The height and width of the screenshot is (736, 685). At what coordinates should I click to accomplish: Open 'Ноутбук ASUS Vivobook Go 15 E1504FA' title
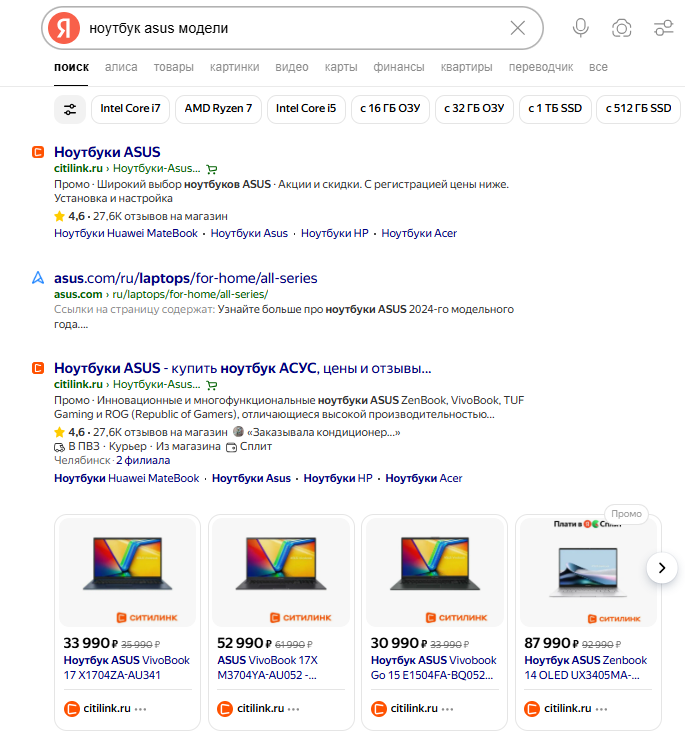(x=433, y=667)
